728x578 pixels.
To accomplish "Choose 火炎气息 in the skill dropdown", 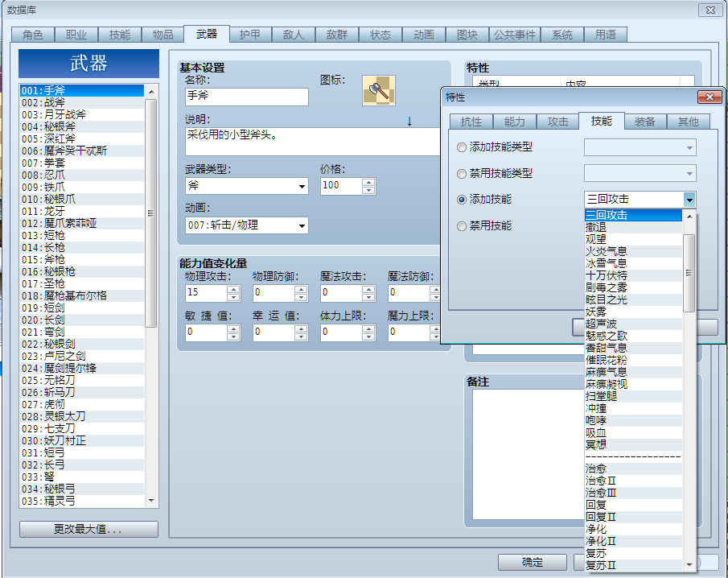I will click(x=633, y=251).
